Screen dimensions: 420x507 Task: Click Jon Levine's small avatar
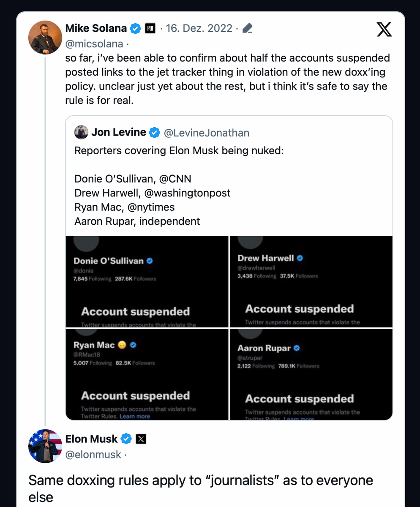81,133
